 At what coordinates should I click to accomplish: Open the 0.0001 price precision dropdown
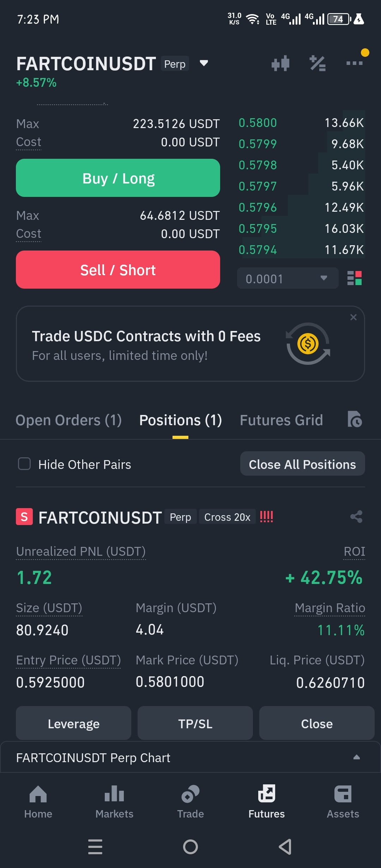(288, 278)
